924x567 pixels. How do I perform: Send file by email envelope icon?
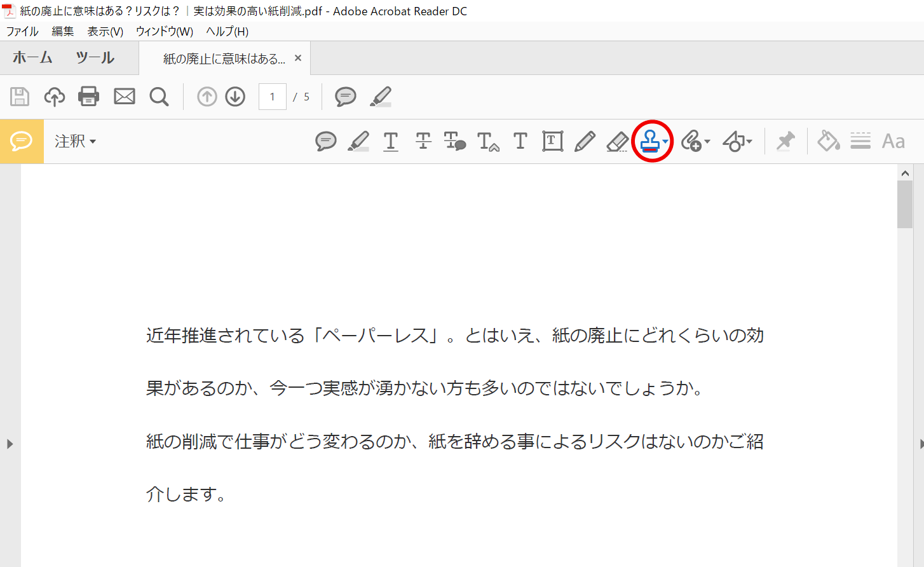pos(124,97)
